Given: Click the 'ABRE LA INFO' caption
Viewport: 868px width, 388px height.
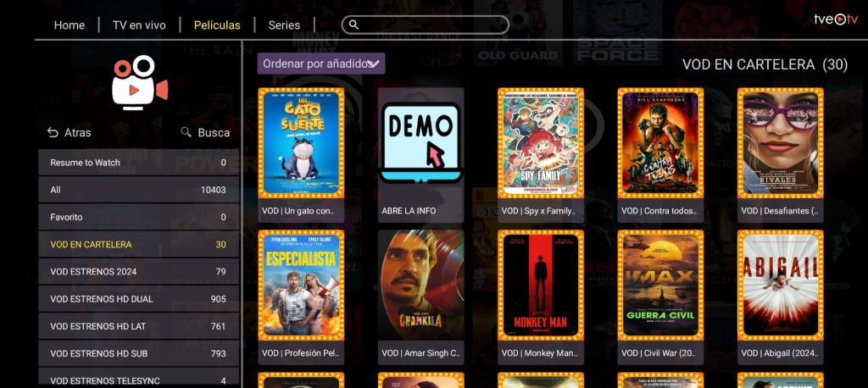Looking at the screenshot, I should click(409, 211).
